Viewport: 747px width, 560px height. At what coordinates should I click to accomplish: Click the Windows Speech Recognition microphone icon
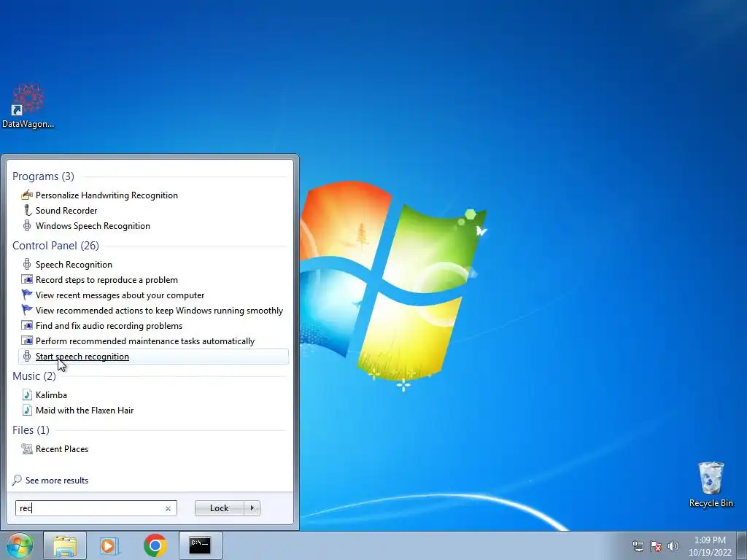coord(27,226)
